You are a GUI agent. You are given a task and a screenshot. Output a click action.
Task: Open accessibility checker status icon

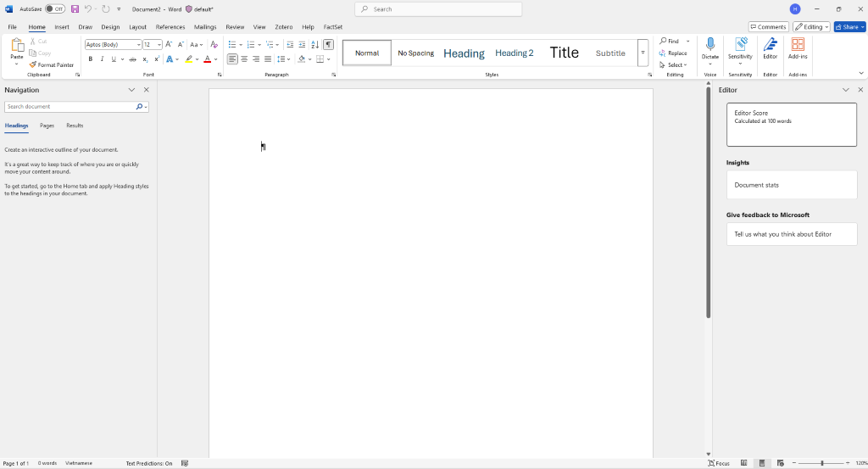click(185, 463)
